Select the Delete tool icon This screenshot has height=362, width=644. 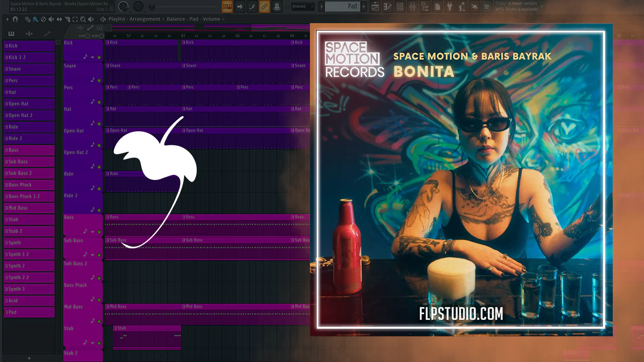coord(43,19)
